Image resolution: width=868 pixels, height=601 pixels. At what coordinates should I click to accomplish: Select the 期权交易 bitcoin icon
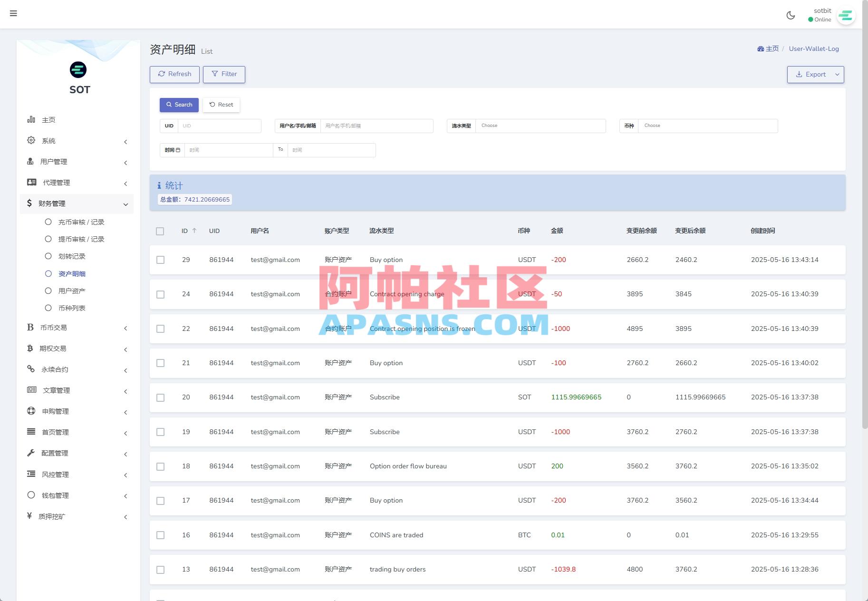click(x=31, y=348)
